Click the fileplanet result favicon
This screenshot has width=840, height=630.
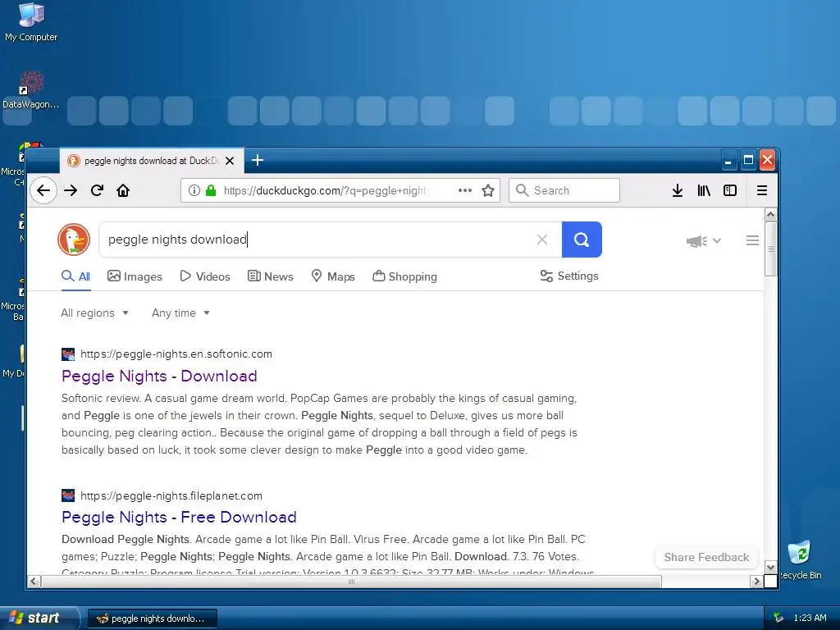(x=68, y=495)
